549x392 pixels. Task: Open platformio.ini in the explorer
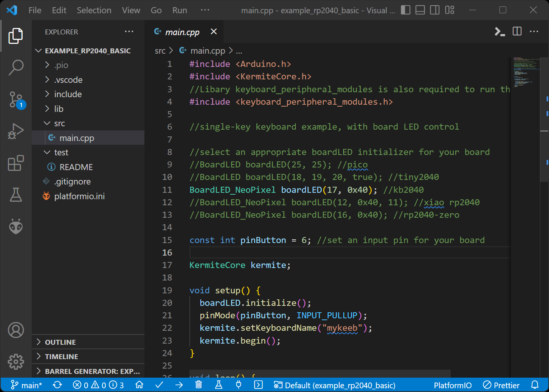[79, 196]
